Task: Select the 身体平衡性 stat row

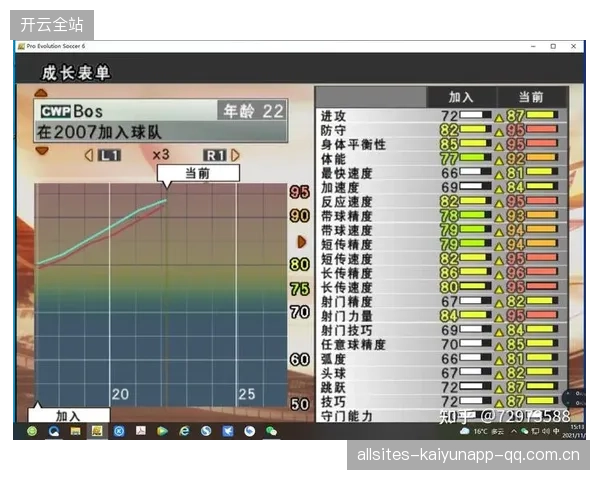Action: [x=441, y=144]
